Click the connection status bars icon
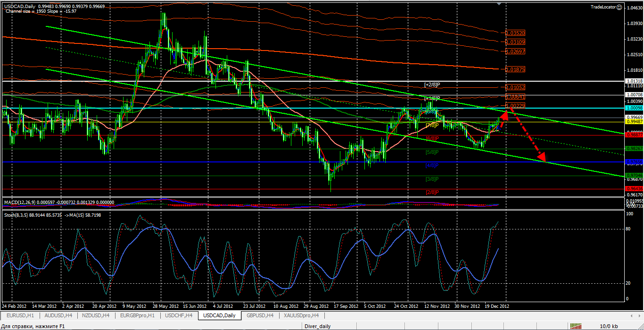Viewport: 644px width, 330px height. tap(575, 326)
